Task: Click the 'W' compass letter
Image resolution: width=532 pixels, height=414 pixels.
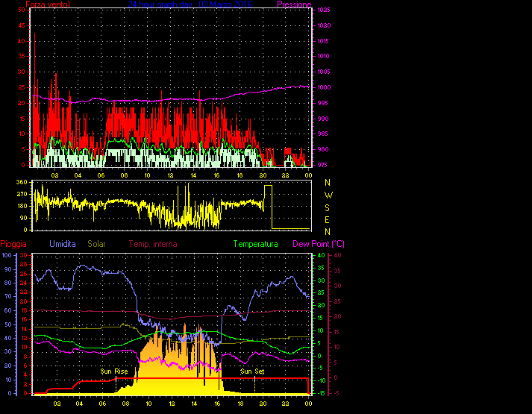Action: coord(328,195)
